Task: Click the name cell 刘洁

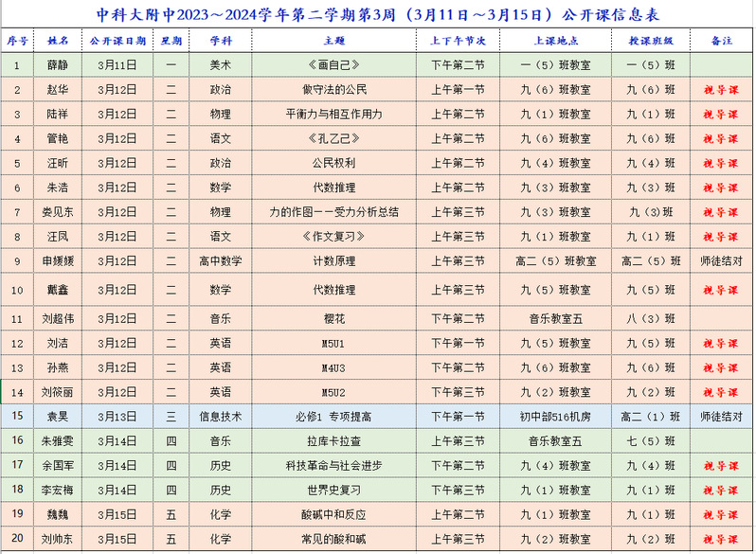Action: 58,344
